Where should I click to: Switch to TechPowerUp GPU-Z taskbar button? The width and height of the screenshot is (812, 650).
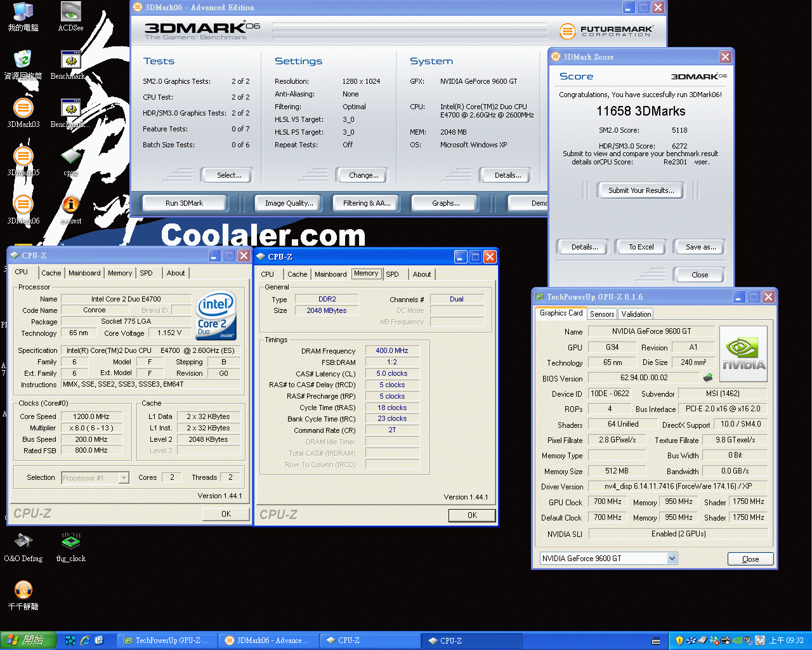(x=166, y=640)
